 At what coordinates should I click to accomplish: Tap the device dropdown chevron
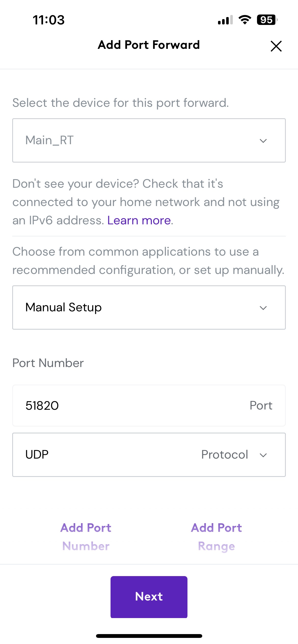[264, 140]
